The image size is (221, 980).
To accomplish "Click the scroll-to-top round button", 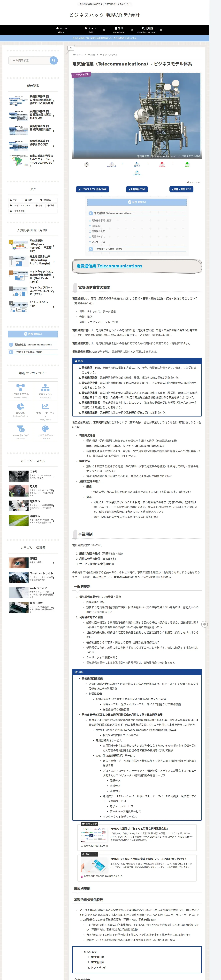I will [204, 624].
